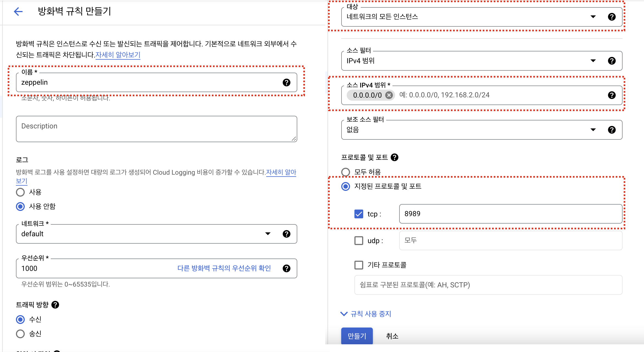Click the back arrow icon

pyautogui.click(x=18, y=12)
